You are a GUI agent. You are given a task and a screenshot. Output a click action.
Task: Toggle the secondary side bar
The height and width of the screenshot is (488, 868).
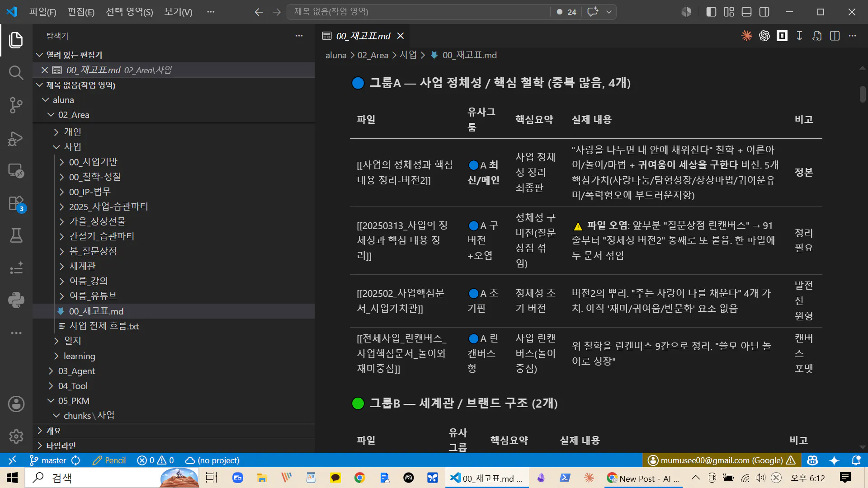(x=764, y=12)
